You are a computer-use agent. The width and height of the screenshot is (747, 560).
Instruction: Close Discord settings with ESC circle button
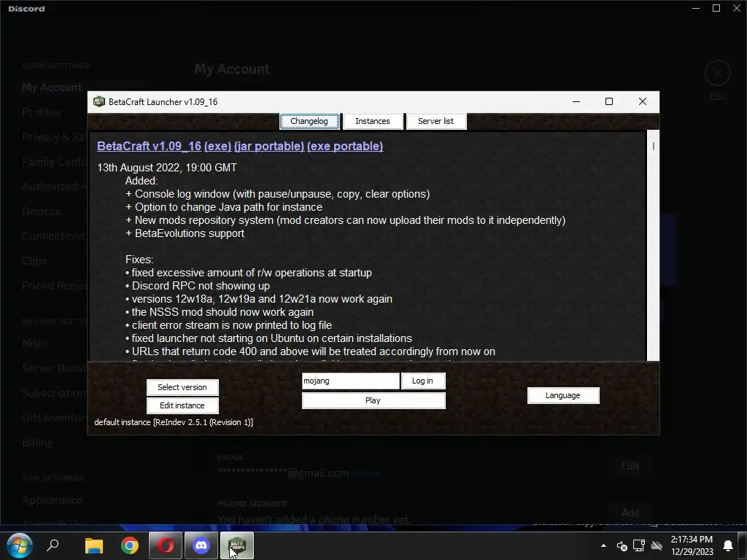[x=718, y=74]
